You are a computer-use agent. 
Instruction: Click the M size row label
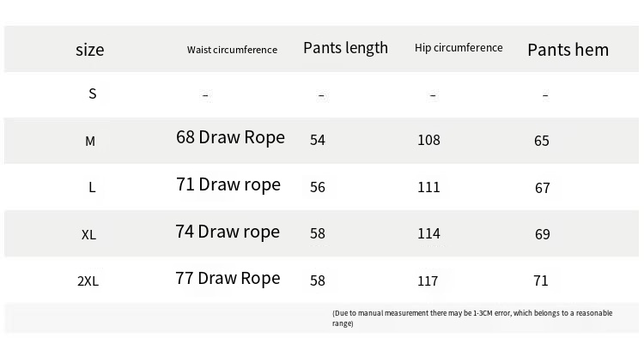point(90,141)
